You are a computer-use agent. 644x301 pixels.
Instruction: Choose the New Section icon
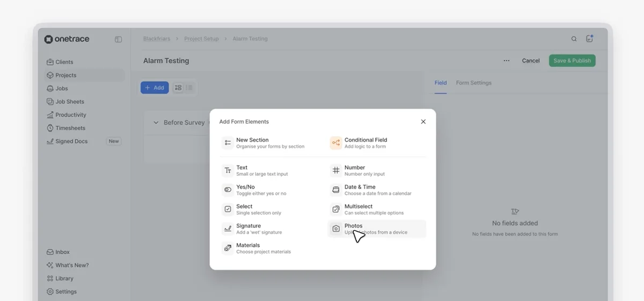pos(228,143)
